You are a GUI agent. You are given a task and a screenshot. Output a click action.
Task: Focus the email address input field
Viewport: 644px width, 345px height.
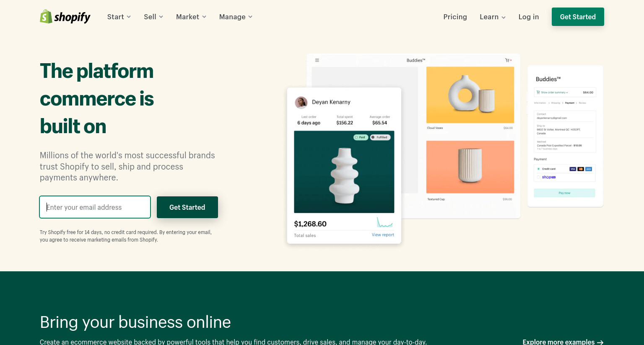(x=95, y=207)
